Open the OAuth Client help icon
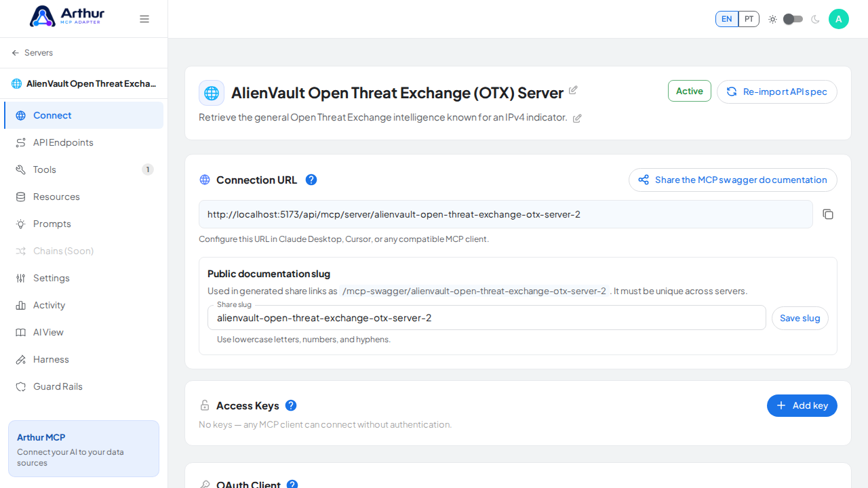 (x=292, y=485)
